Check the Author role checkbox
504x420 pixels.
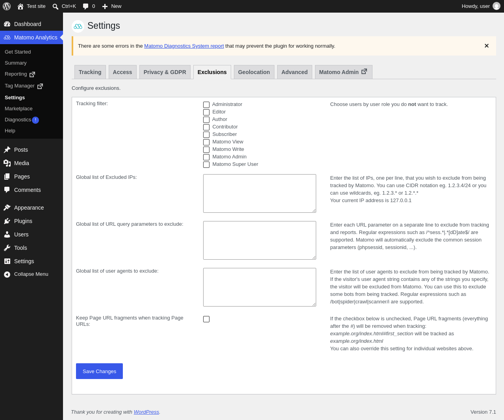[206, 120]
